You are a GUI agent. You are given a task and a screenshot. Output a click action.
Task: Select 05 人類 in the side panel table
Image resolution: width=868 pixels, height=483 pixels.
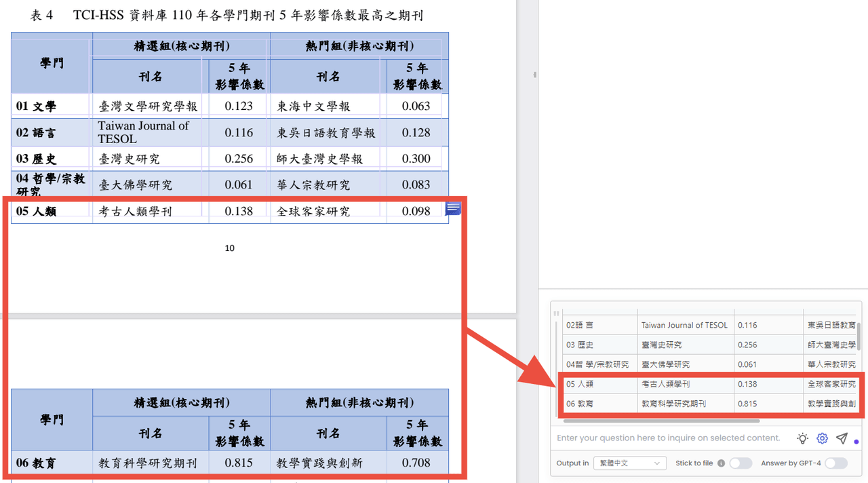coord(580,384)
